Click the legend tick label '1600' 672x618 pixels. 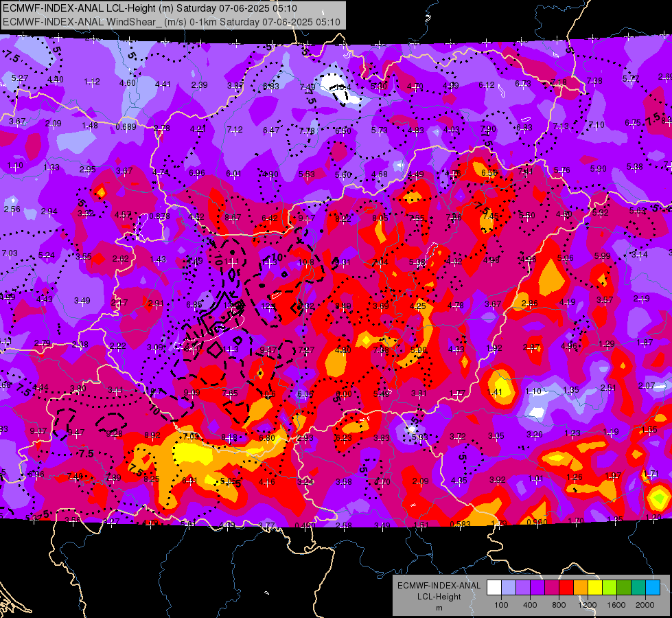coord(616,605)
